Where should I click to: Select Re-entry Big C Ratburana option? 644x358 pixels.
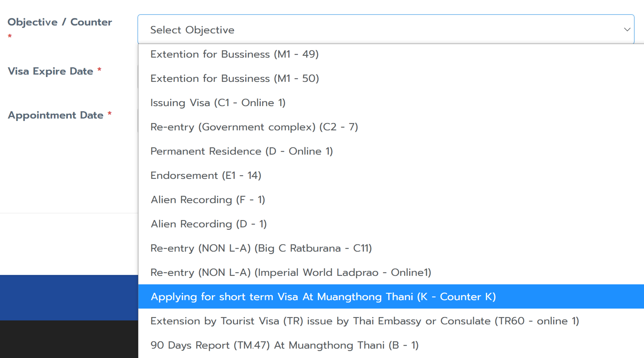(x=261, y=248)
